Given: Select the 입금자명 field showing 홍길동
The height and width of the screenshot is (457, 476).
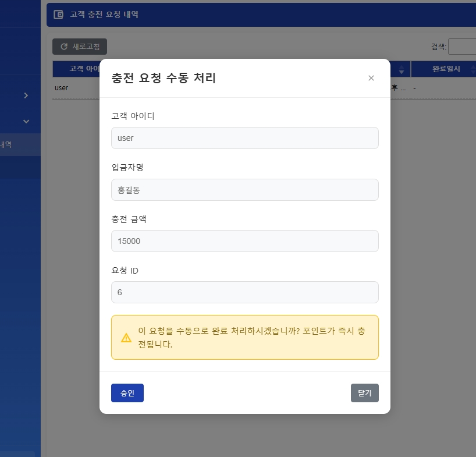Looking at the screenshot, I should tap(244, 189).
